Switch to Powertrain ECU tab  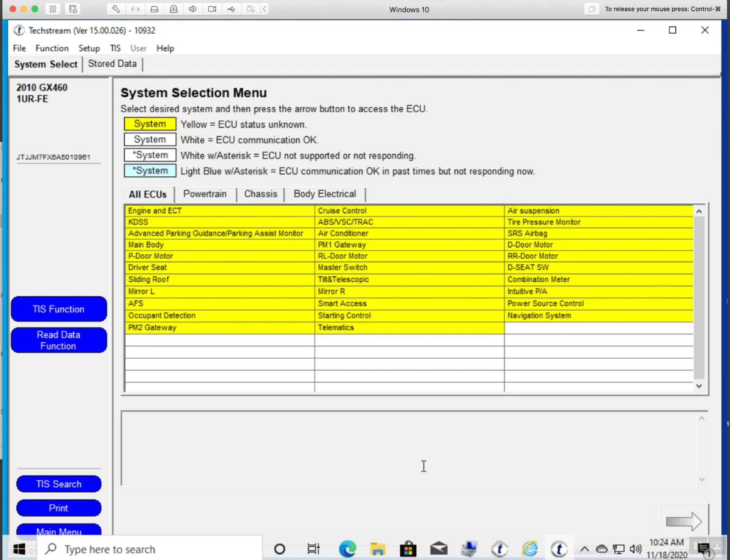pos(205,194)
